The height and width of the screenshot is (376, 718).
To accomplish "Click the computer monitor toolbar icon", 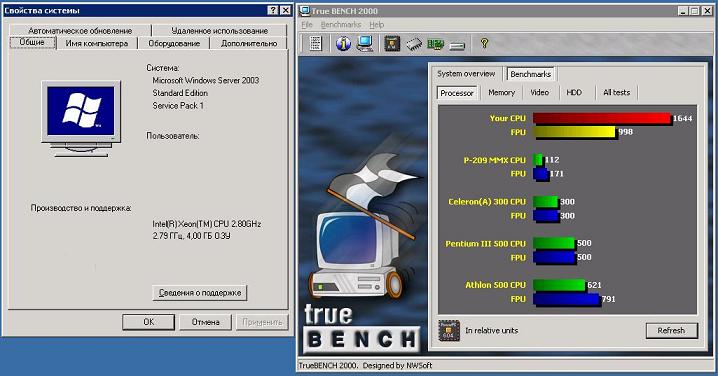I will (365, 44).
